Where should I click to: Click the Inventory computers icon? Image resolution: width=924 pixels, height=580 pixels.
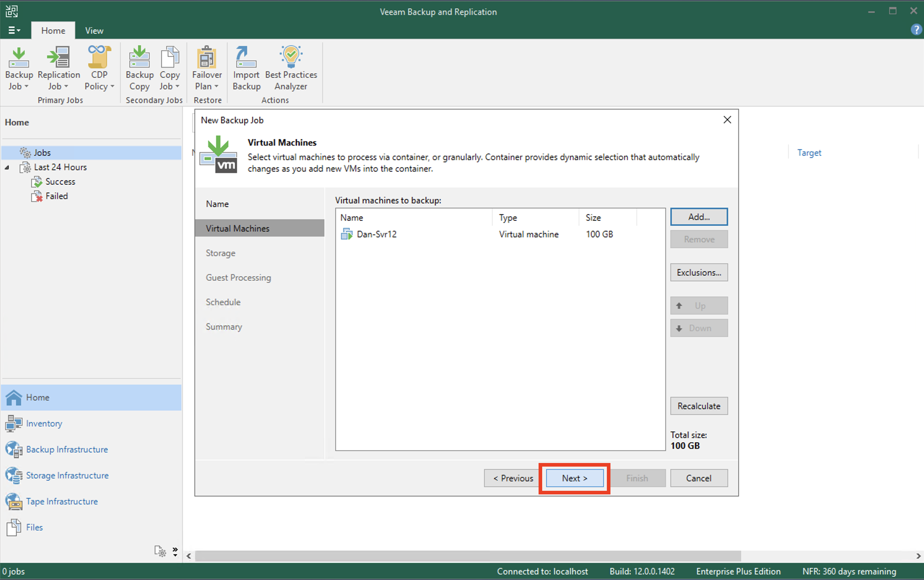tap(14, 424)
